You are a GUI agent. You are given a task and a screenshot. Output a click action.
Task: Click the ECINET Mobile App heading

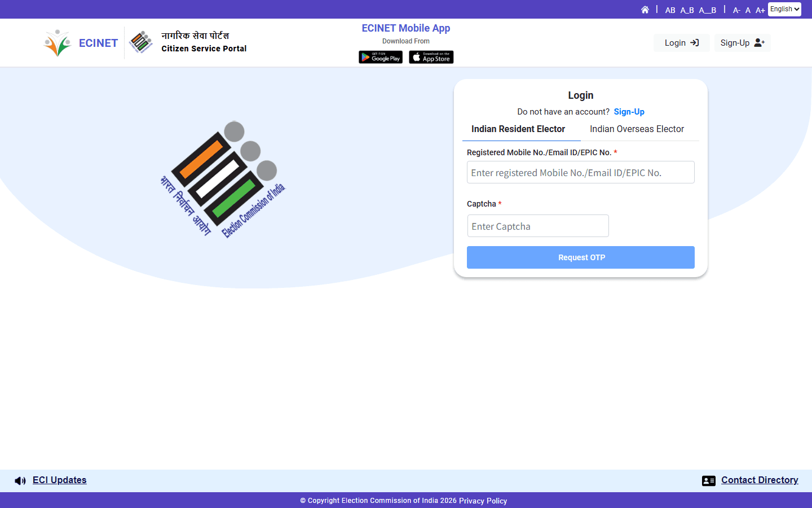click(x=406, y=28)
